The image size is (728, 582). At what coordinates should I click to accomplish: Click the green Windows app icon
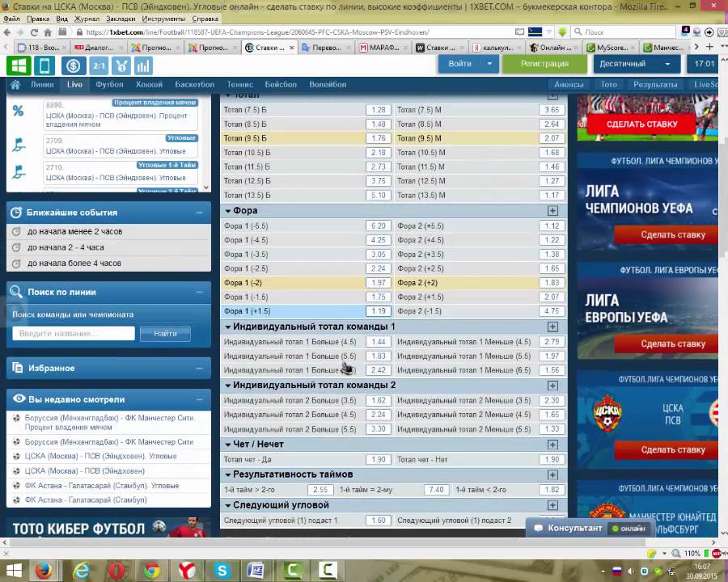(x=19, y=65)
